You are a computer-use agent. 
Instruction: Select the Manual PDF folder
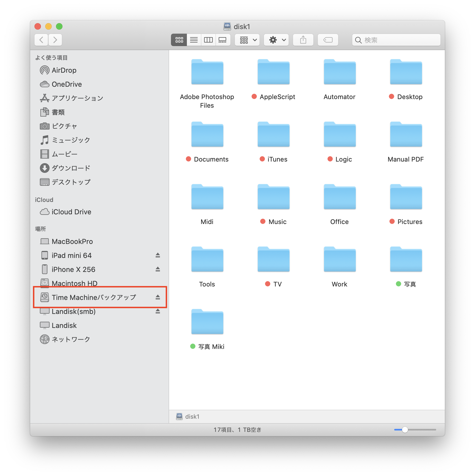[x=406, y=135]
